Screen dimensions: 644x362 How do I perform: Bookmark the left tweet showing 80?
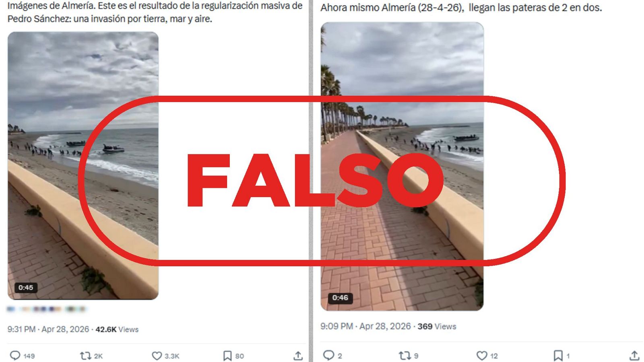(x=227, y=356)
